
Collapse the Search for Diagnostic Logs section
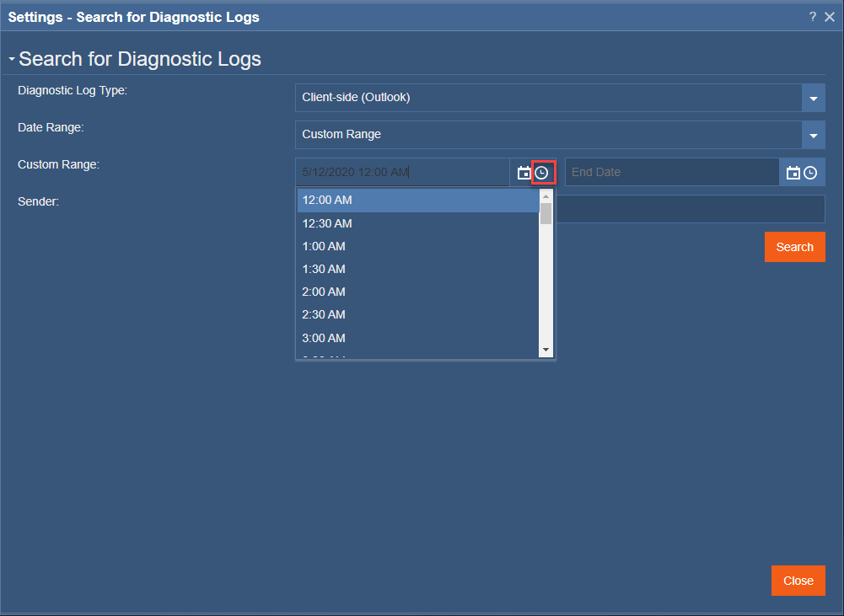[x=10, y=59]
